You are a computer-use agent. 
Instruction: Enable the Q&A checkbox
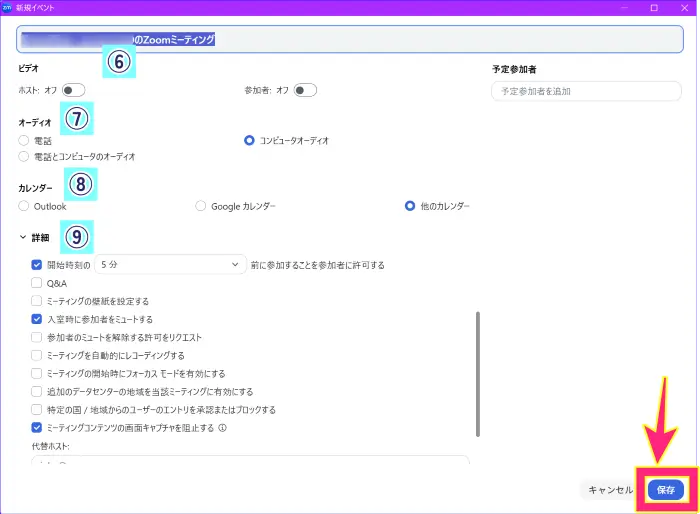coord(37,283)
